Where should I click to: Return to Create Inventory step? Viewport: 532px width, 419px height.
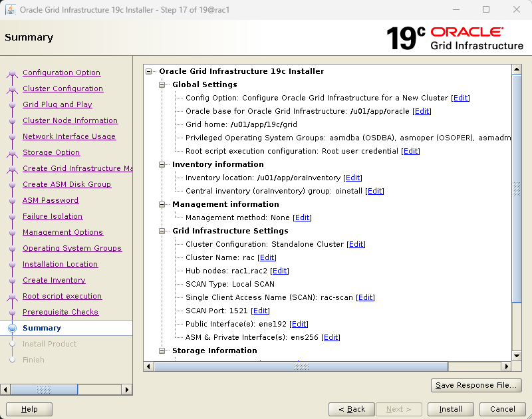point(54,280)
